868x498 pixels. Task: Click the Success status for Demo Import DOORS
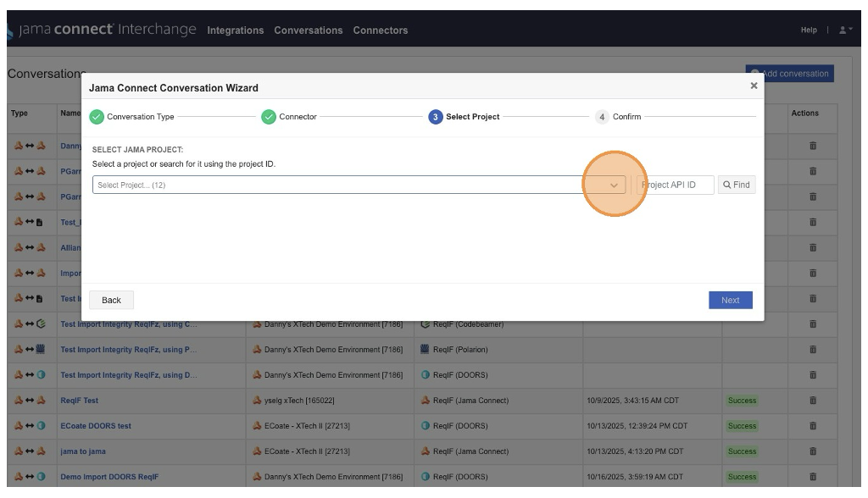pos(742,477)
